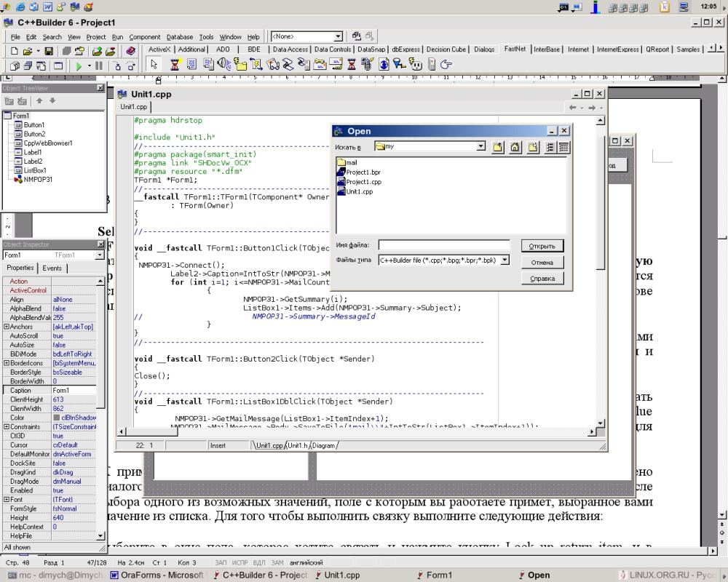Viewport: 728px width, 582px height.
Task: Switch to LINUX.ORG.RU taskbar item
Action: tap(667, 575)
